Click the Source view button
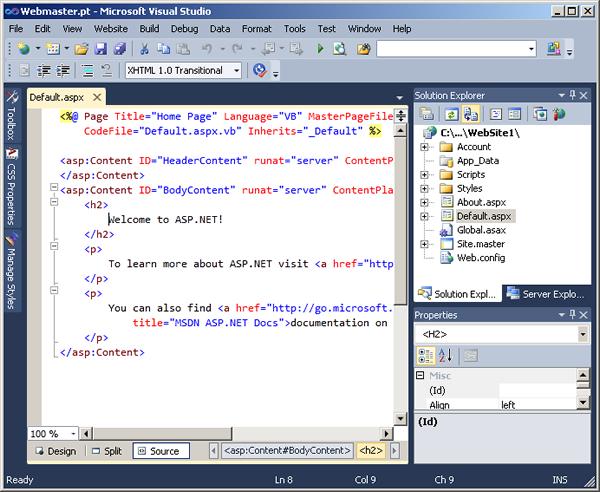Image resolution: width=600 pixels, height=492 pixels. point(161,451)
